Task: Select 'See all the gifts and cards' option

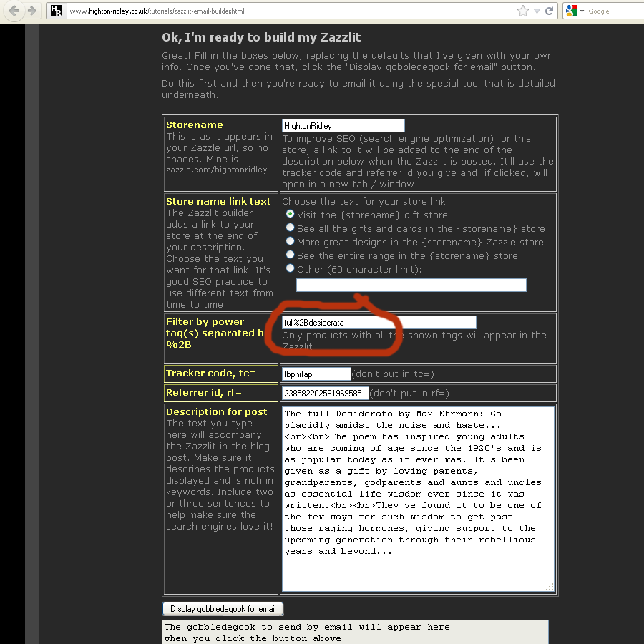Action: (x=290, y=228)
